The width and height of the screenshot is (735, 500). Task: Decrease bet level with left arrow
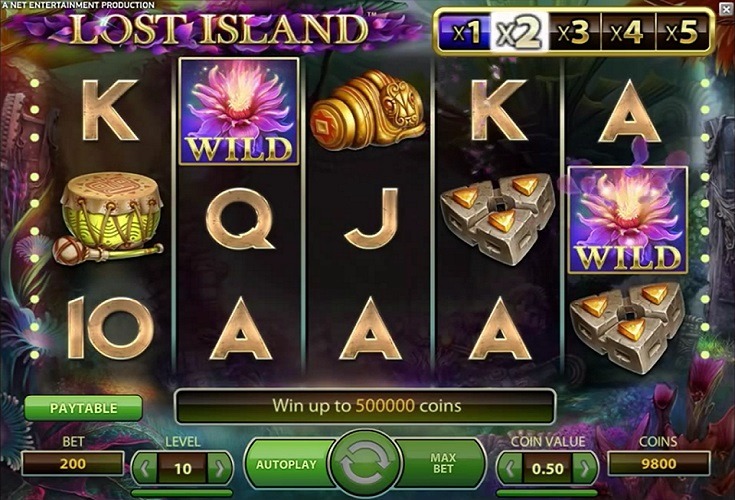145,468
